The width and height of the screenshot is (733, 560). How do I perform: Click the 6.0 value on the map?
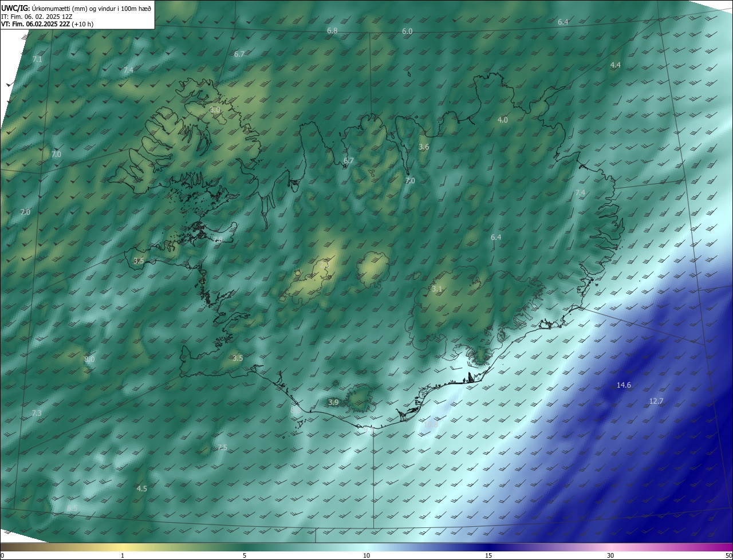click(407, 31)
